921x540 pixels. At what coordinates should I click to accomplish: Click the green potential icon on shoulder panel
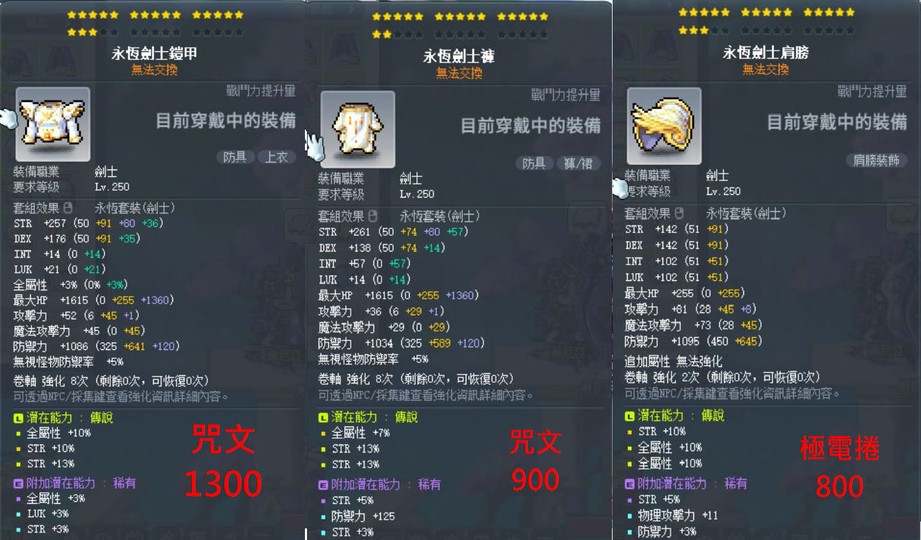click(x=630, y=416)
